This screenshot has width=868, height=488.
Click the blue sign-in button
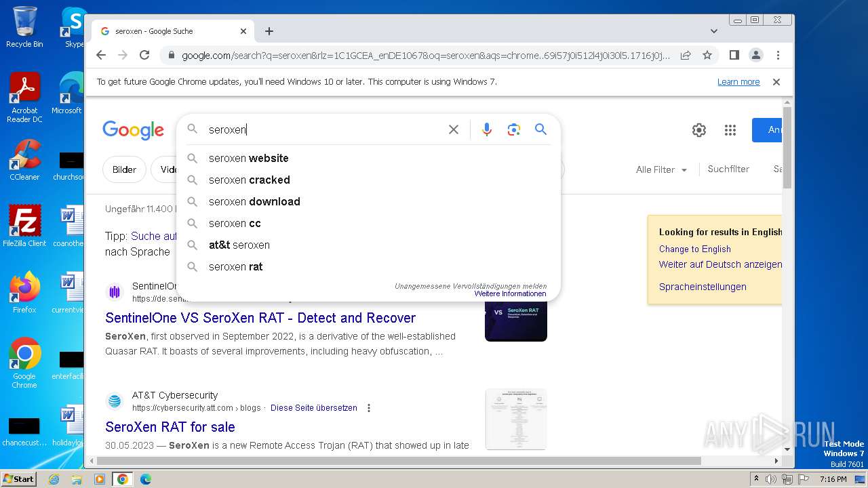pyautogui.click(x=767, y=129)
